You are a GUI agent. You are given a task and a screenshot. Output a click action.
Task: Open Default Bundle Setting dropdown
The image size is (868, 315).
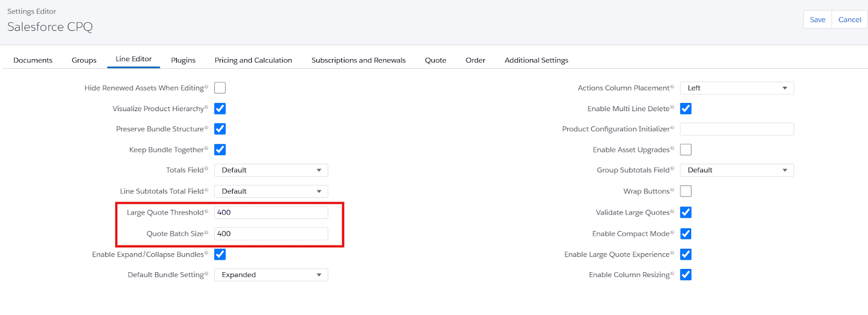click(x=271, y=275)
